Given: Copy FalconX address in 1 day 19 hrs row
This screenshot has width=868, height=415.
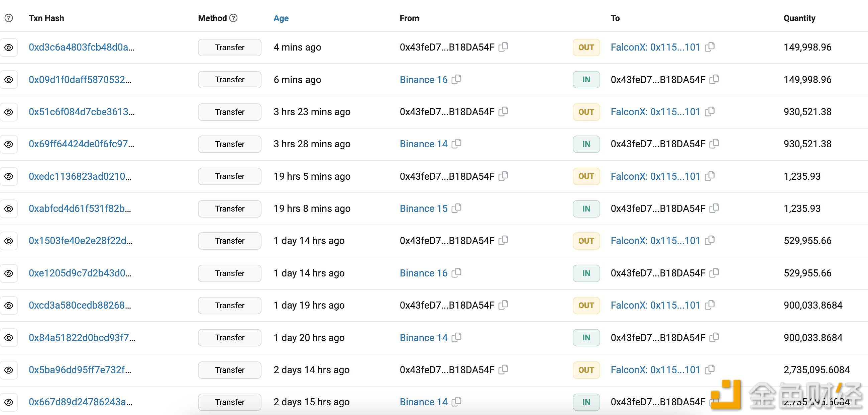Looking at the screenshot, I should click(x=710, y=305).
